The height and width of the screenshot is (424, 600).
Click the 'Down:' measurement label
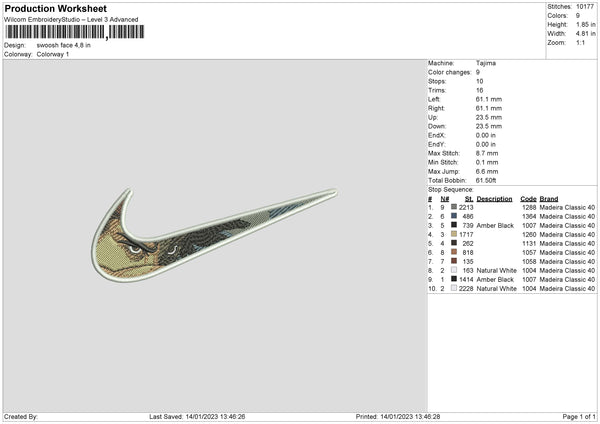pos(437,126)
